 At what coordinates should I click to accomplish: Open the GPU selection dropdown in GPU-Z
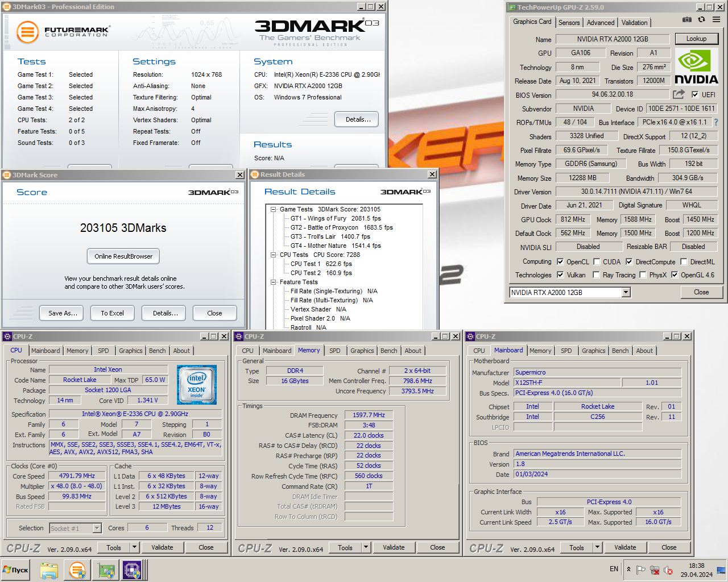click(x=626, y=292)
